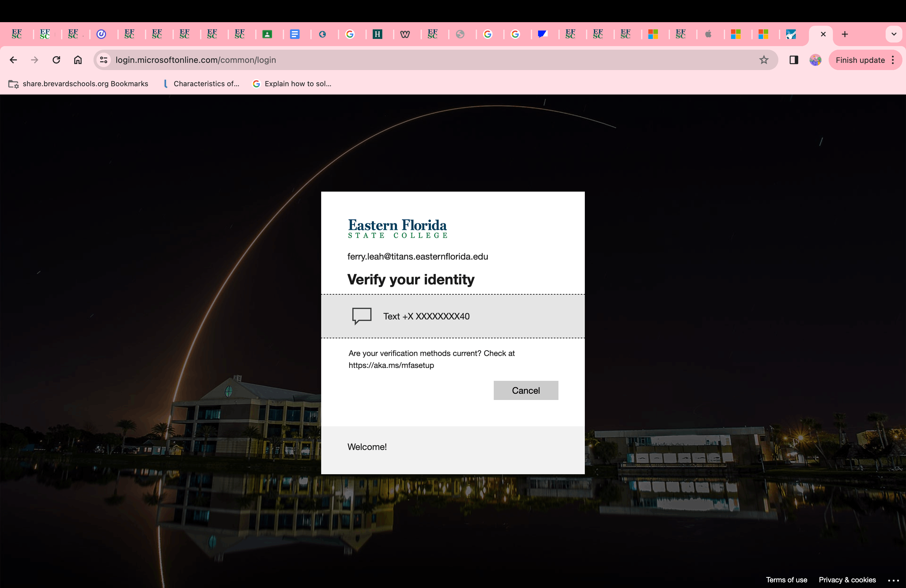Open the home page
Screen dimensions: 906x588
pyautogui.click(x=78, y=60)
